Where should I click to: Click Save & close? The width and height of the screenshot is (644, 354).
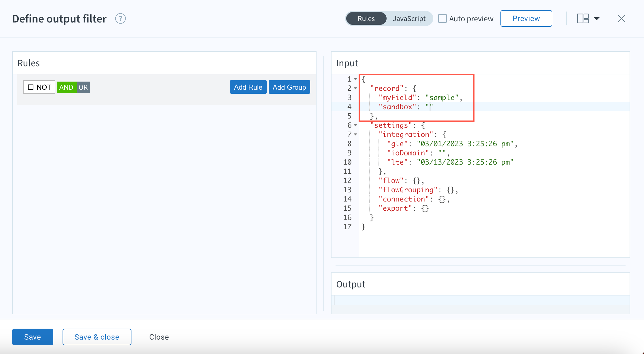tap(97, 337)
